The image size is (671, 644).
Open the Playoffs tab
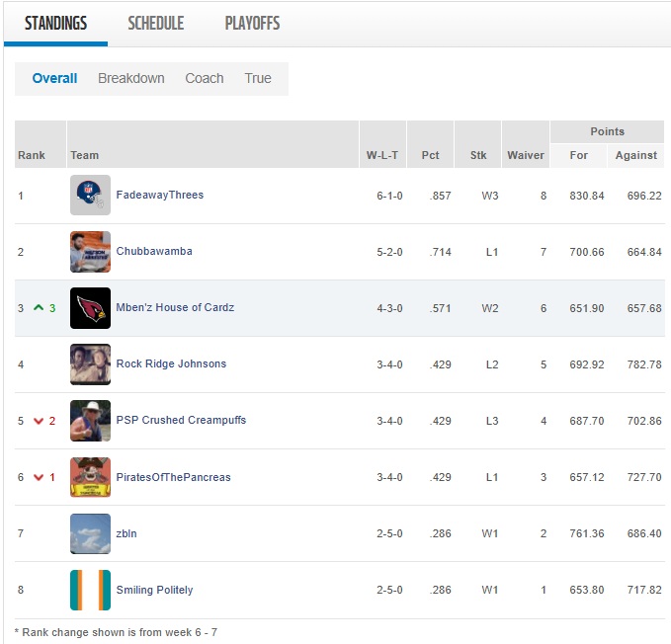pos(252,24)
